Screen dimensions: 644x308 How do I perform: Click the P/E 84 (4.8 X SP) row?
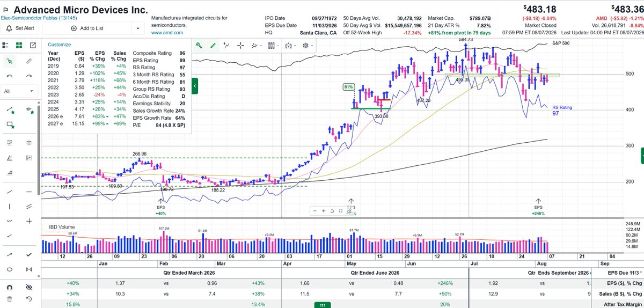(x=159, y=126)
